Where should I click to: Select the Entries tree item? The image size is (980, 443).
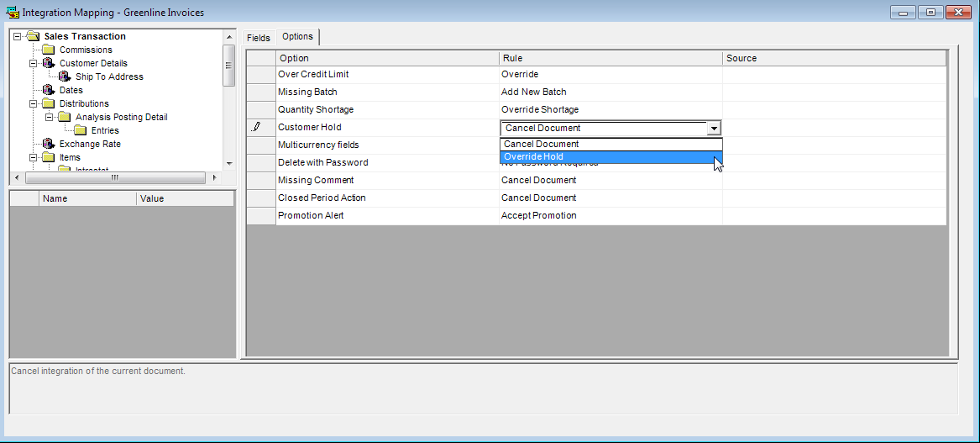(105, 131)
